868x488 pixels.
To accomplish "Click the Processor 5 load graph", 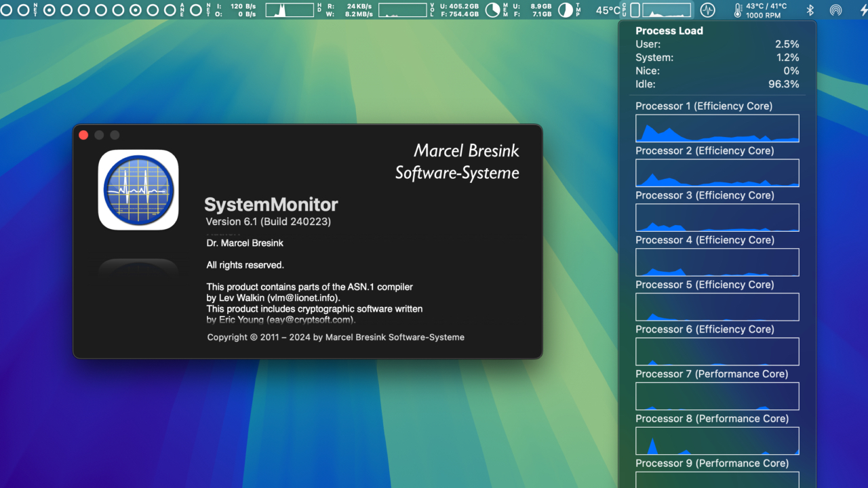I will pos(717,307).
